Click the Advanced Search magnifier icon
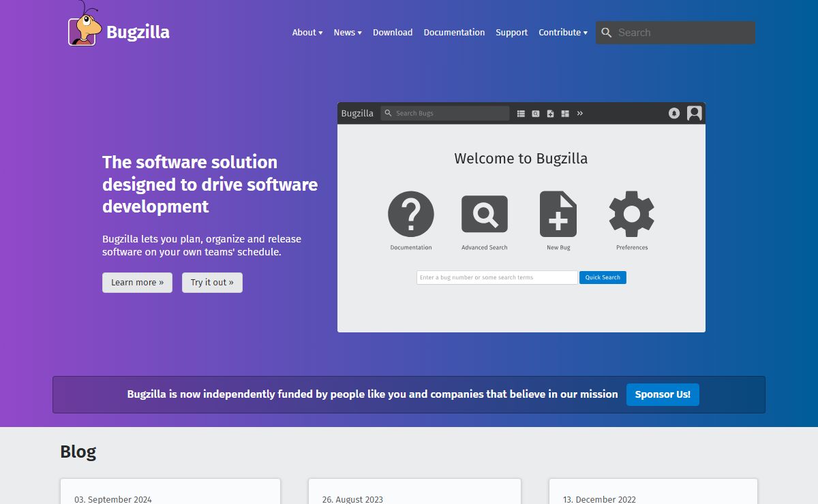This screenshot has width=818, height=504. [485, 214]
